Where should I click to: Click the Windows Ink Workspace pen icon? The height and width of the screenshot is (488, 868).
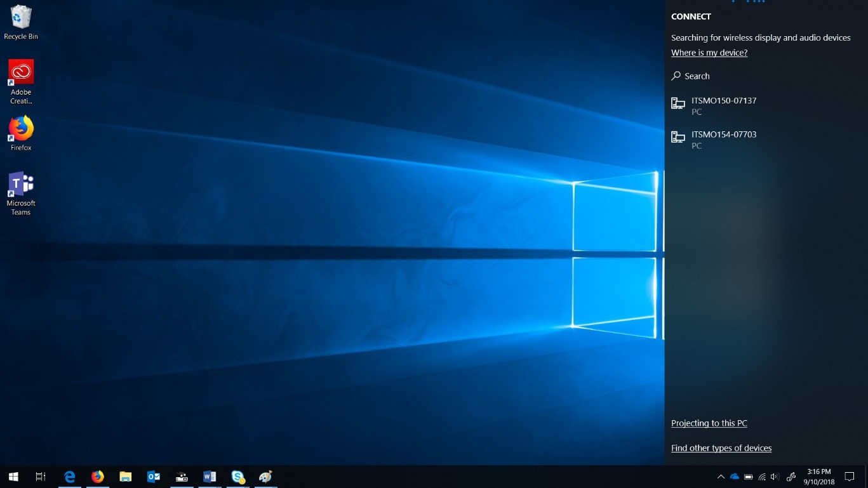pyautogui.click(x=791, y=477)
